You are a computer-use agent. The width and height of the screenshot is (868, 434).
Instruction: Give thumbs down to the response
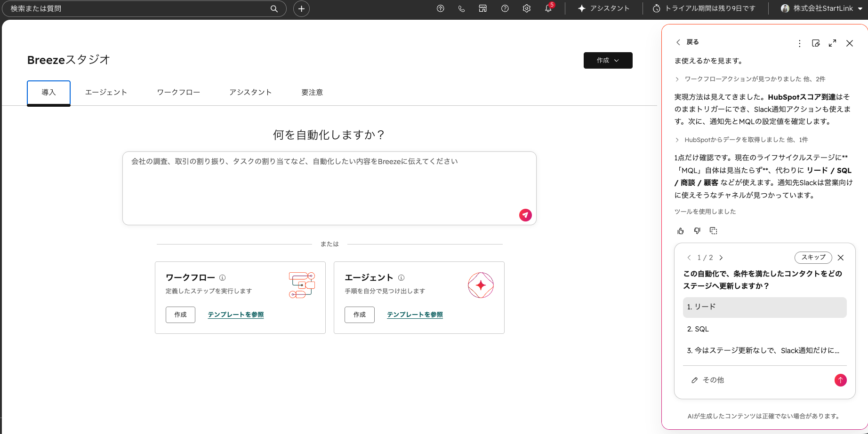697,231
